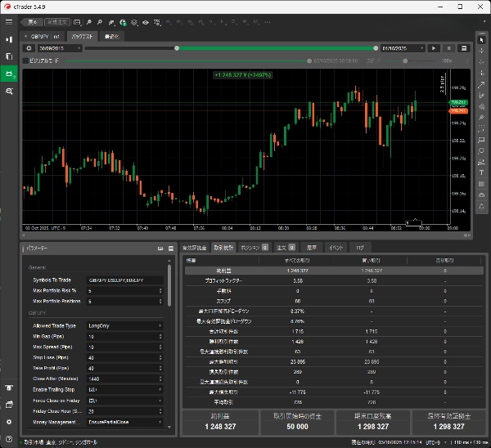Open the Allowed Trade Type LongOnly dropdown
491x448 pixels.
(x=124, y=325)
